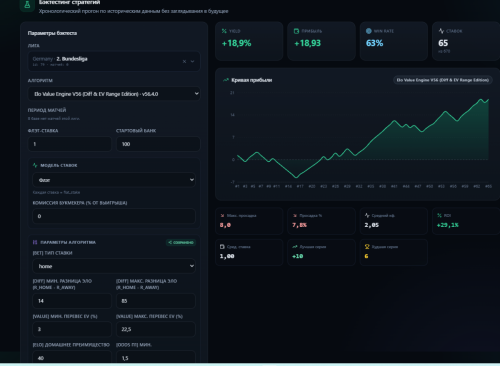This screenshot has height=366, width=500.
Task: Click the 8,0 max drawdown value
Action: (x=225, y=225)
